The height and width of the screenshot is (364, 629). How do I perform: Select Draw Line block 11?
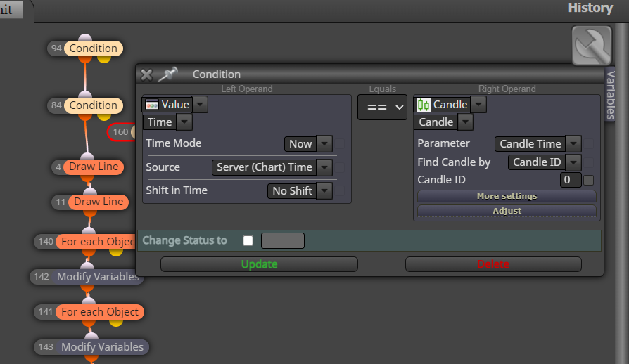pyautogui.click(x=99, y=202)
